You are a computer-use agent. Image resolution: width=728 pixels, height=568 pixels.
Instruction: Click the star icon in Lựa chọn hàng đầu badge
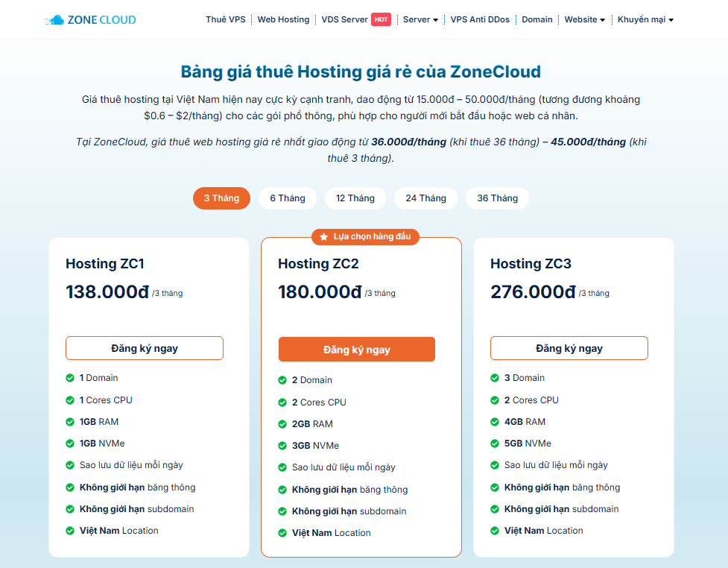point(323,237)
